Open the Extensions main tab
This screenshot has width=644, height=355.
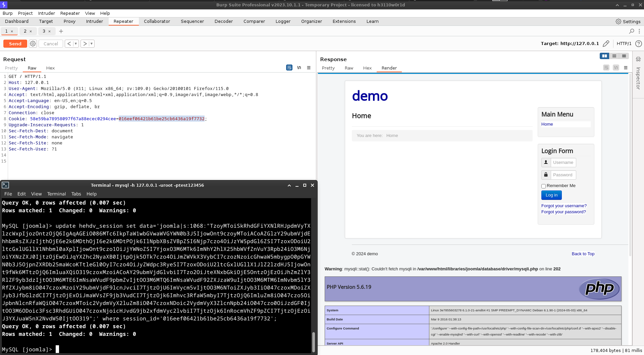(x=344, y=21)
